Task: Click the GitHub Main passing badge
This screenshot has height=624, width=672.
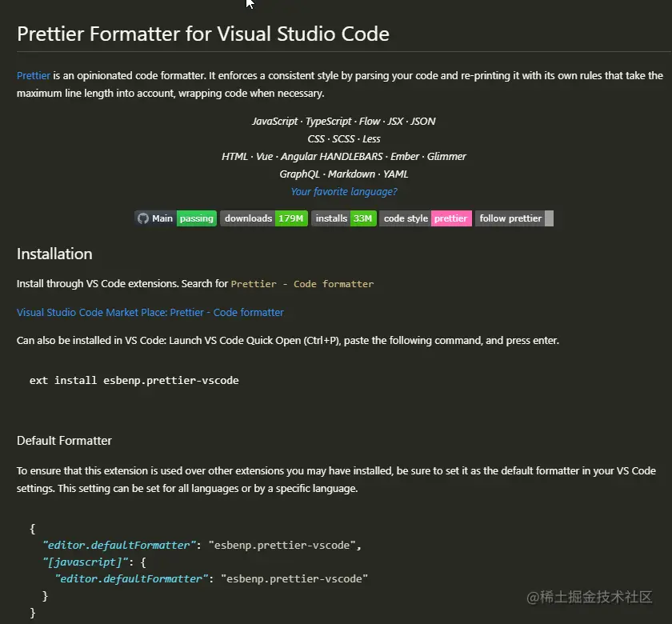Action: [176, 218]
